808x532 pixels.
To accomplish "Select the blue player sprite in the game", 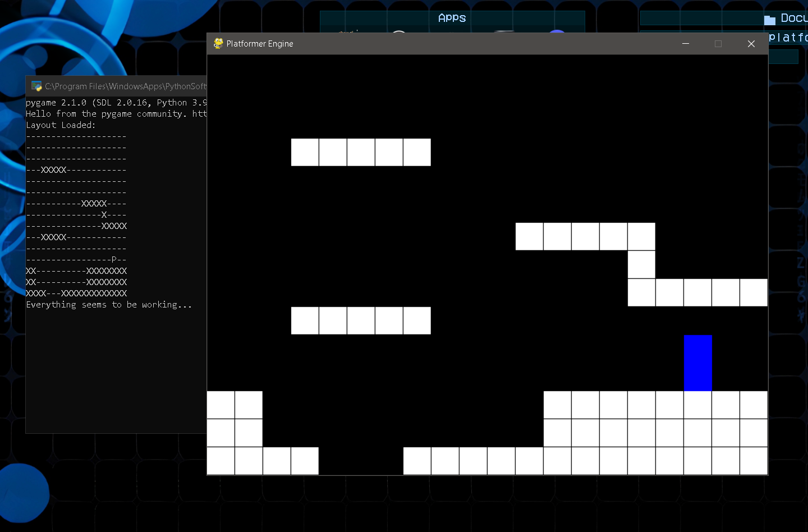I will pos(697,362).
